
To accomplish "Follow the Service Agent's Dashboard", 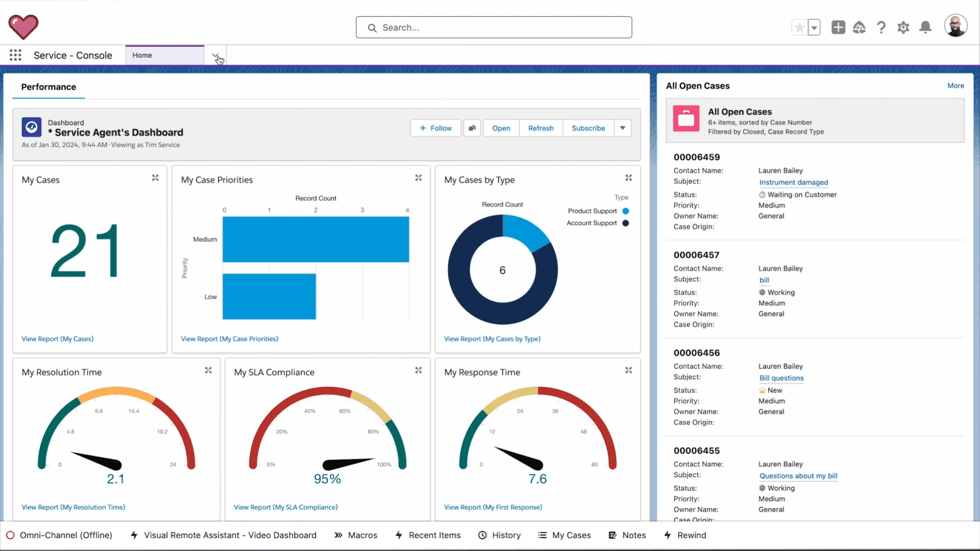I will (x=435, y=128).
